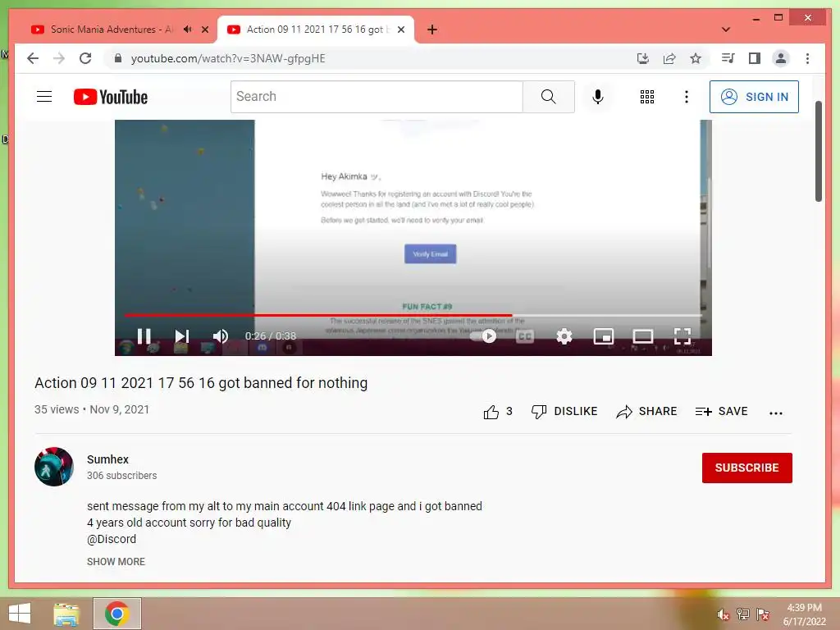
Task: Toggle closed captions CC button
Action: (x=524, y=336)
